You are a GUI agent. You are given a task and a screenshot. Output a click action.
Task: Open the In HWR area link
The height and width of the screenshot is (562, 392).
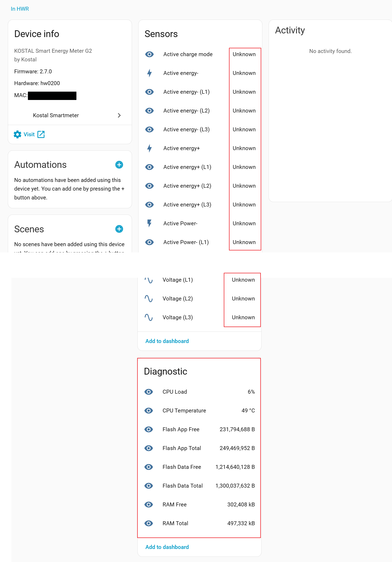tap(20, 9)
